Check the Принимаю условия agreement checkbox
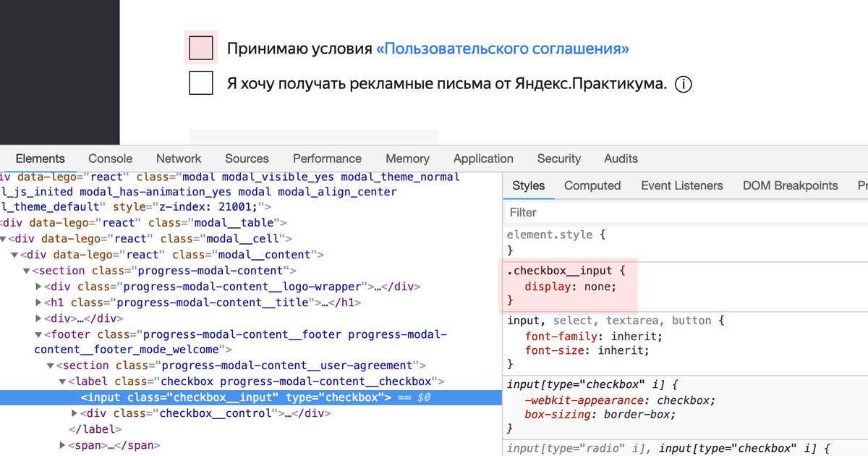This screenshot has width=868, height=456. coord(201,48)
